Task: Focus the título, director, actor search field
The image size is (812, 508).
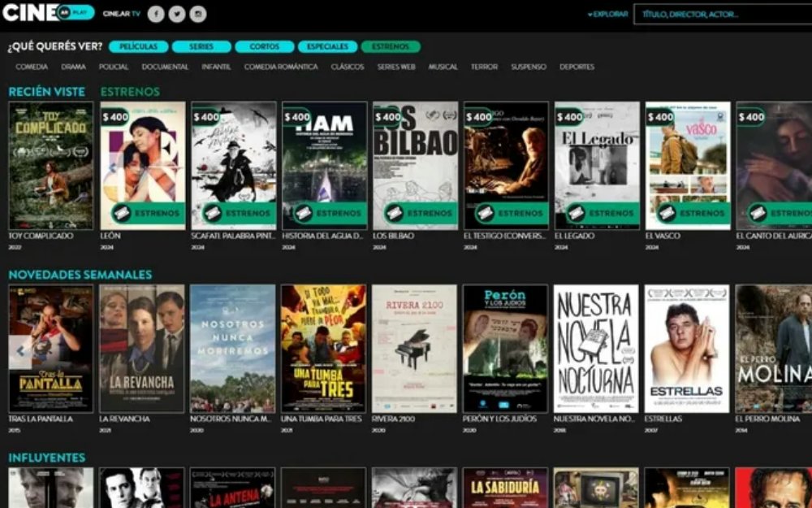Action: tap(723, 14)
